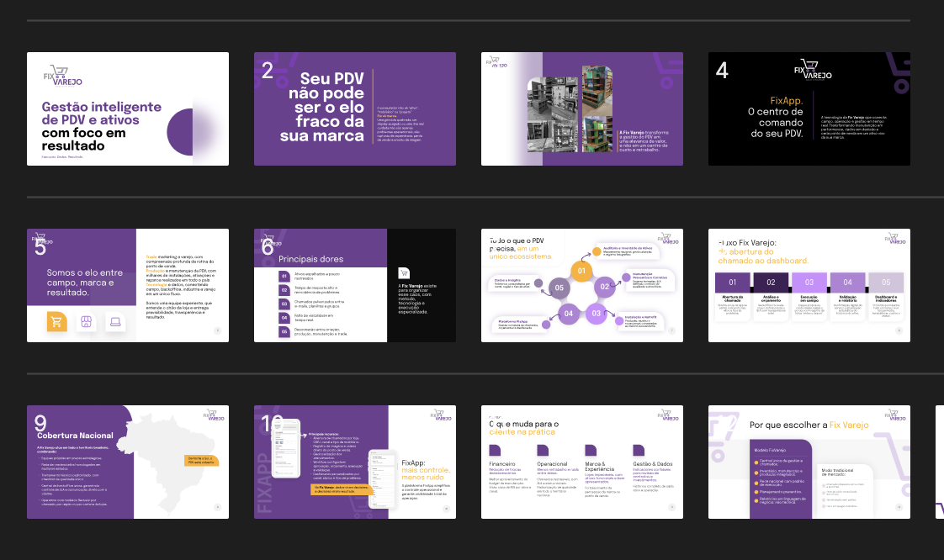Select the 'Fluxo Fix Varejo' process slide
This screenshot has width=944, height=560.
809,285
